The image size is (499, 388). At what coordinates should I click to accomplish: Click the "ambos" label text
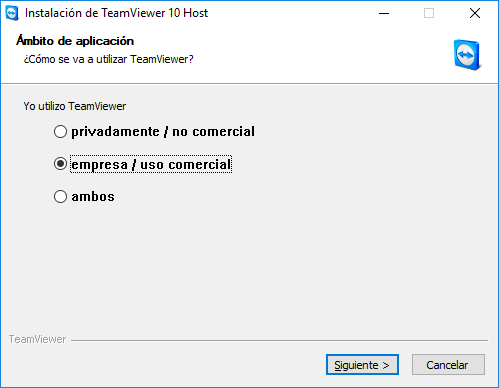tap(93, 196)
